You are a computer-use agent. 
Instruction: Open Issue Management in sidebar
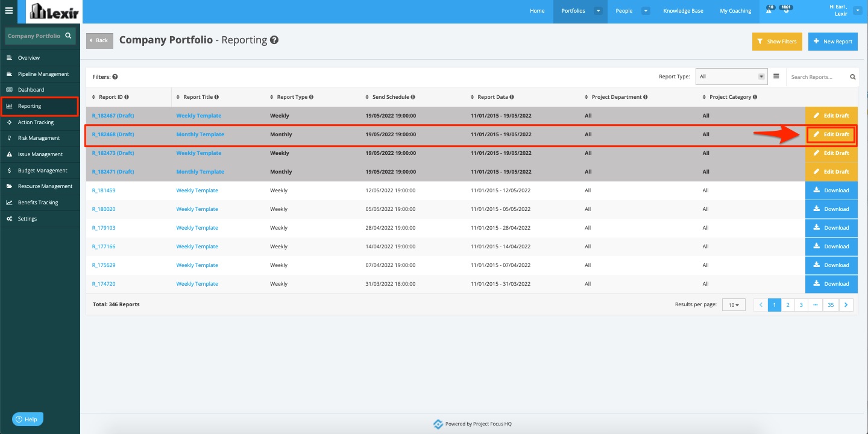[40, 154]
